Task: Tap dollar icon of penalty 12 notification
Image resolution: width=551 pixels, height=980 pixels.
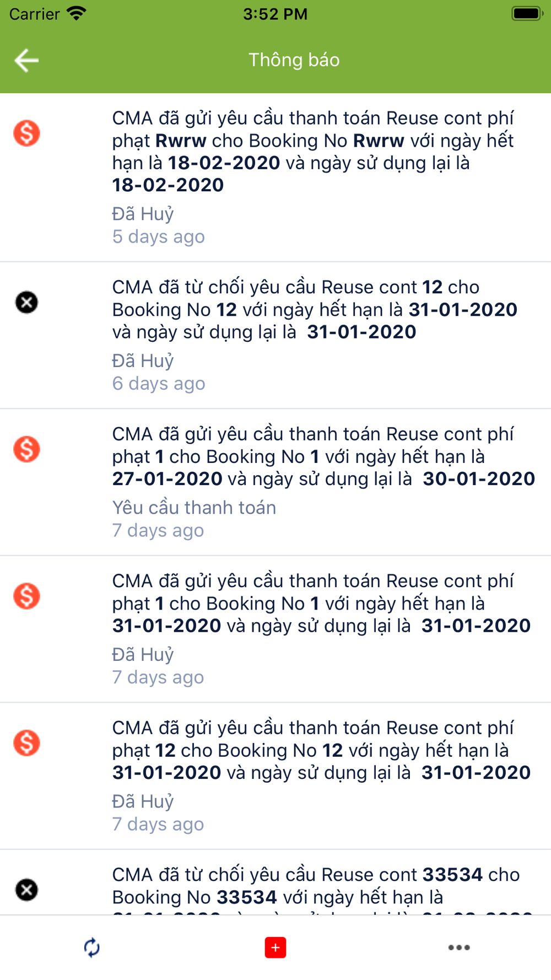Action: pos(26,743)
